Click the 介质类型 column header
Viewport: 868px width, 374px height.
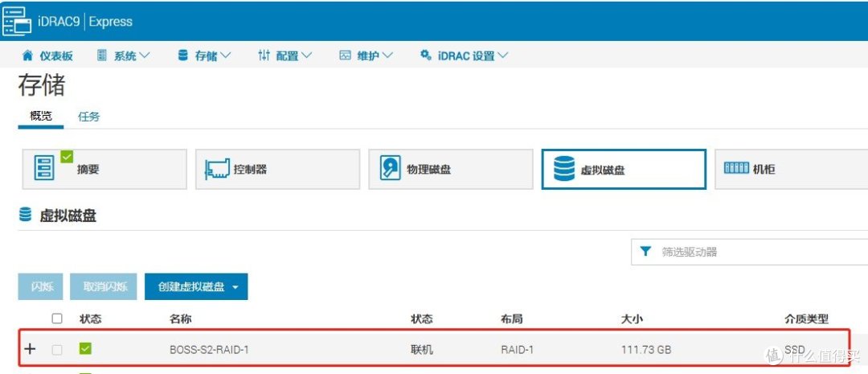tap(807, 319)
